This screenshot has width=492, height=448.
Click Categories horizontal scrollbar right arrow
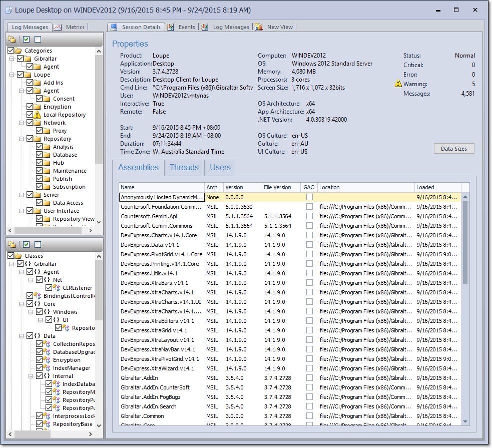point(91,230)
